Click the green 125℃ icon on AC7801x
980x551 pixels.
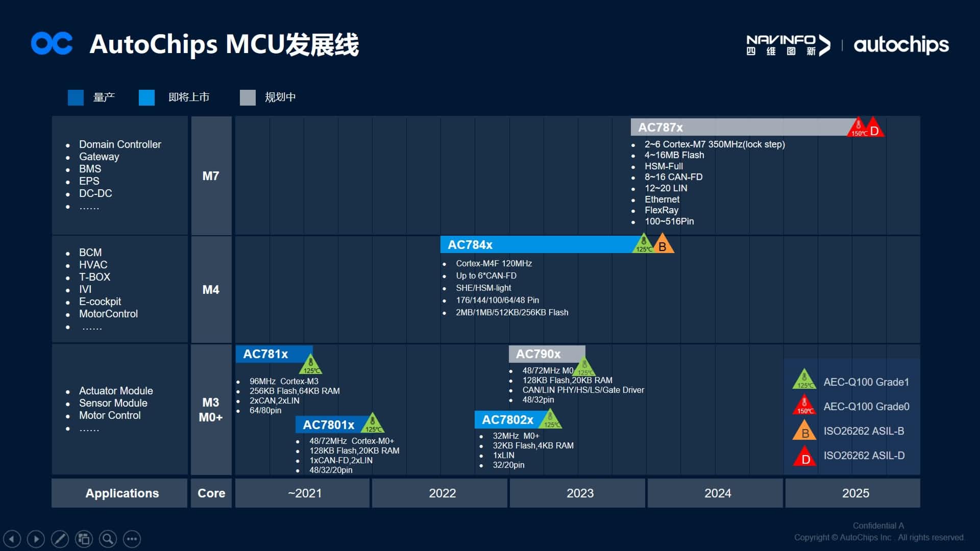click(373, 424)
